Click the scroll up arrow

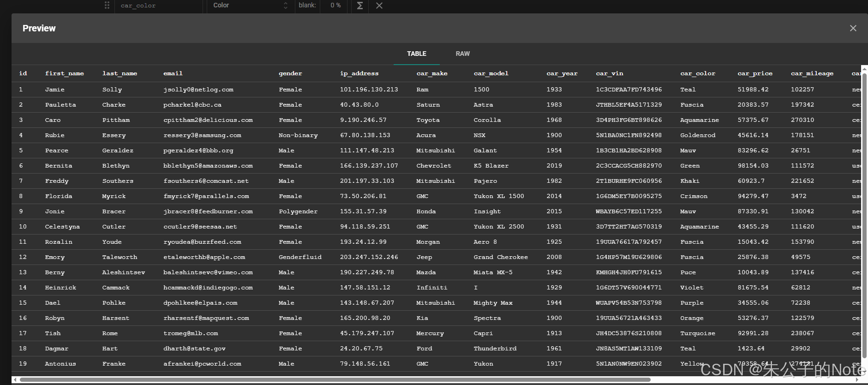[x=865, y=68]
